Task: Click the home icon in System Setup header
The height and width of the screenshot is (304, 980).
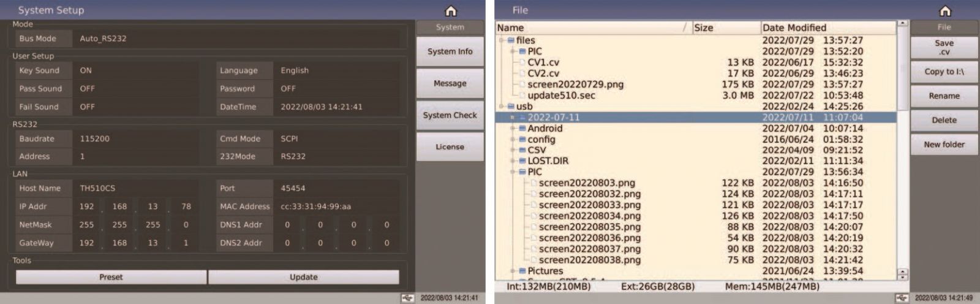Action: [x=450, y=11]
